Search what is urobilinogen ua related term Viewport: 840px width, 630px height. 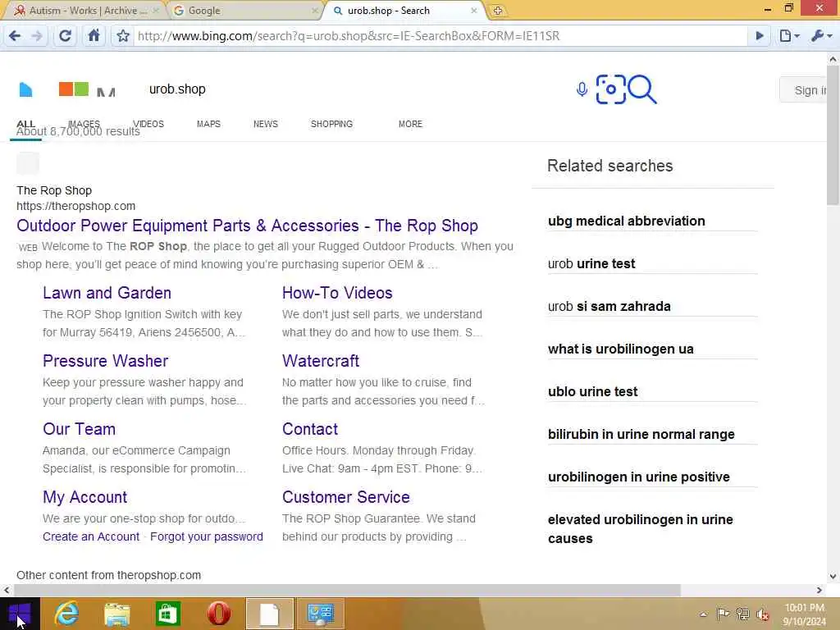620,349
